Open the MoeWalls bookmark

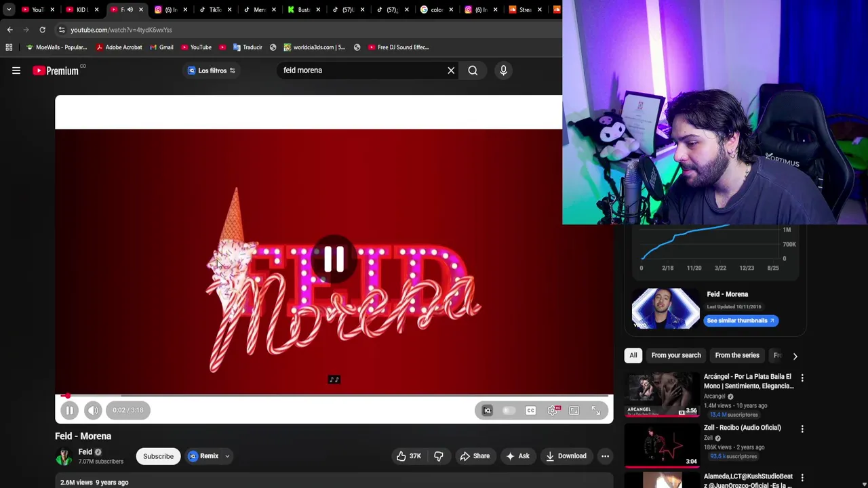56,47
